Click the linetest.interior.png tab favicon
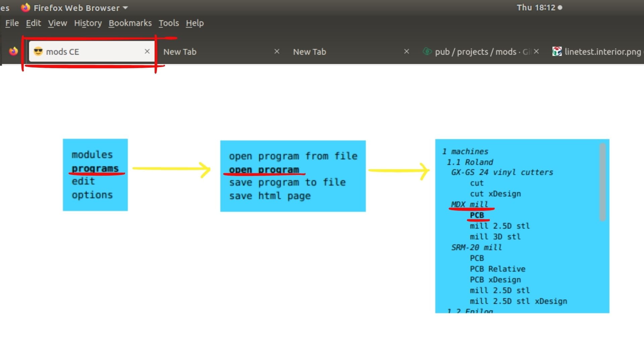This screenshot has width=644, height=362. [557, 51]
